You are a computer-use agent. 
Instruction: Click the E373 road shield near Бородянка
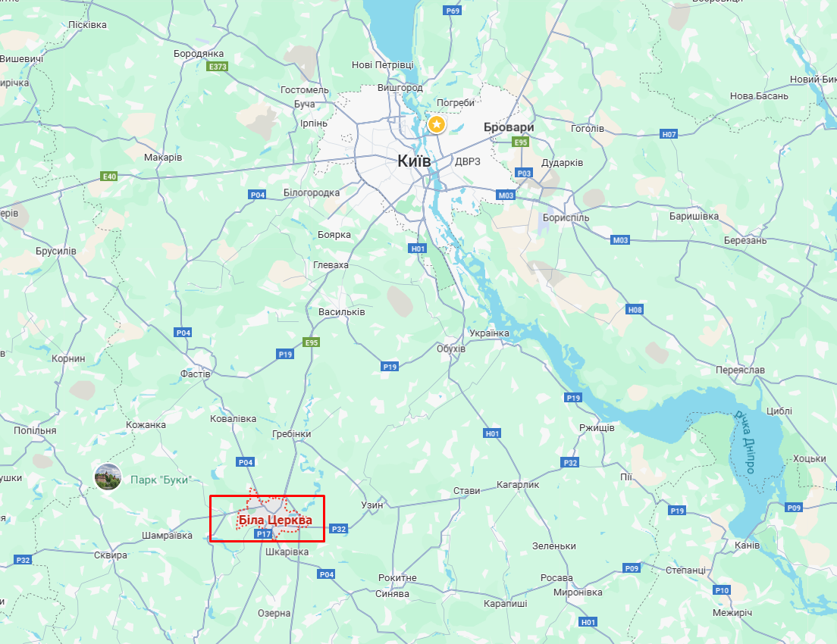[x=218, y=67]
